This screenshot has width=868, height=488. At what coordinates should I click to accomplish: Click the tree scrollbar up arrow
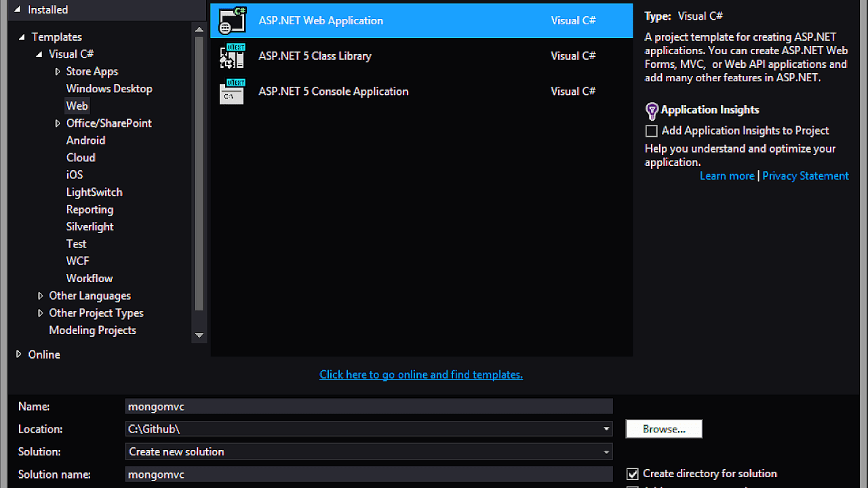pyautogui.click(x=199, y=30)
